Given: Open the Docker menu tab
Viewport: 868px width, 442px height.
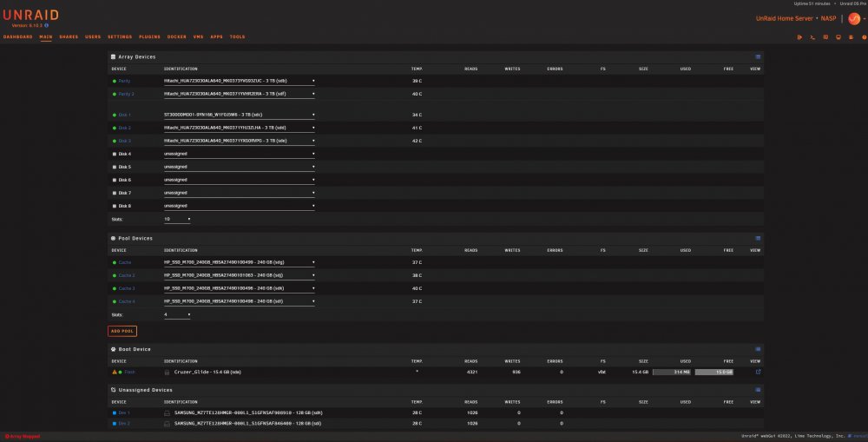Looking at the screenshot, I should (x=176, y=37).
